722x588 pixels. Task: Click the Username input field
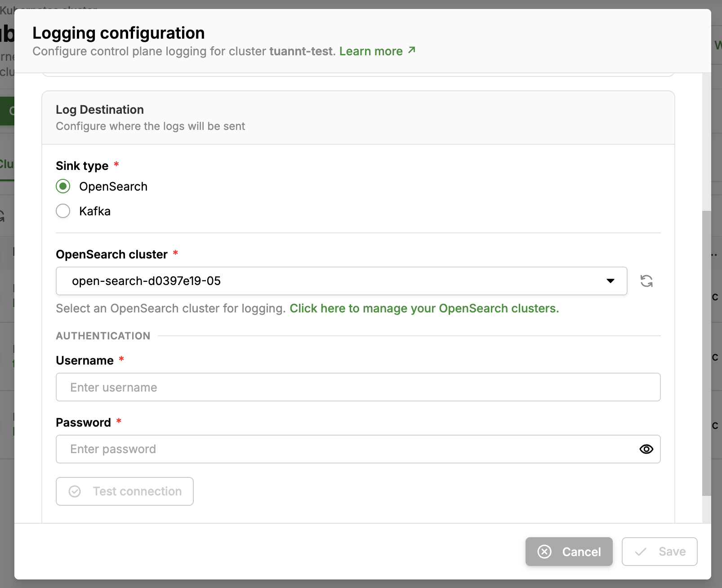[358, 387]
